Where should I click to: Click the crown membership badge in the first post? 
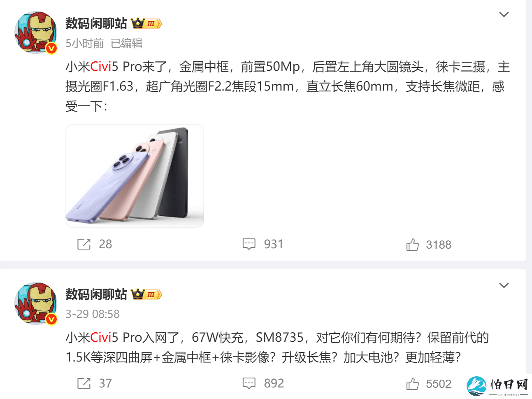coord(146,23)
